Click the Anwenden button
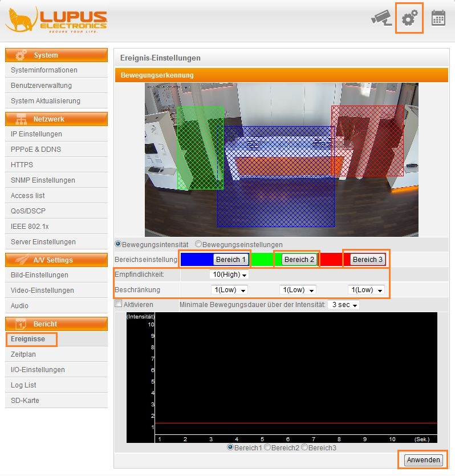The width and height of the screenshot is (455, 476). point(423,460)
